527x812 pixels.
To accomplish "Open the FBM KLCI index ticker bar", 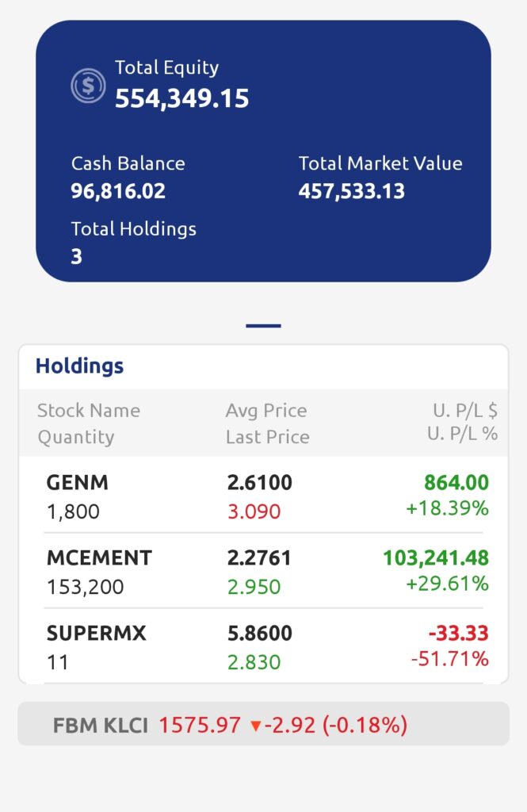I will pos(263,724).
